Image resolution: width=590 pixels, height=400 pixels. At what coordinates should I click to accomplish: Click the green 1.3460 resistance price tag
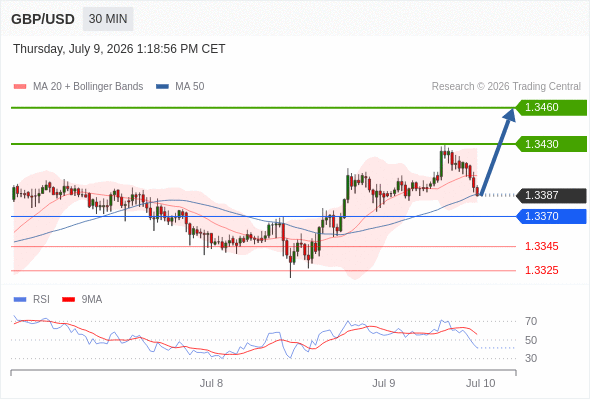[x=551, y=108]
